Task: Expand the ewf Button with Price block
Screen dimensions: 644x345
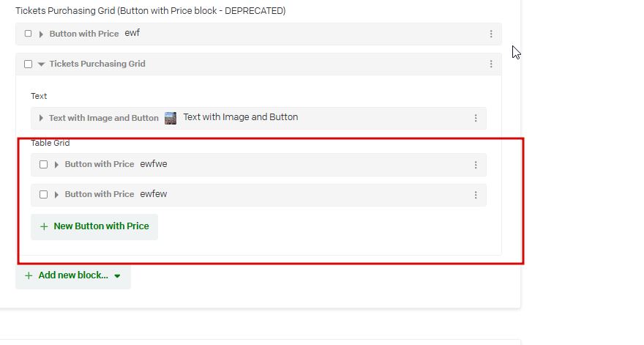Action: (x=41, y=34)
